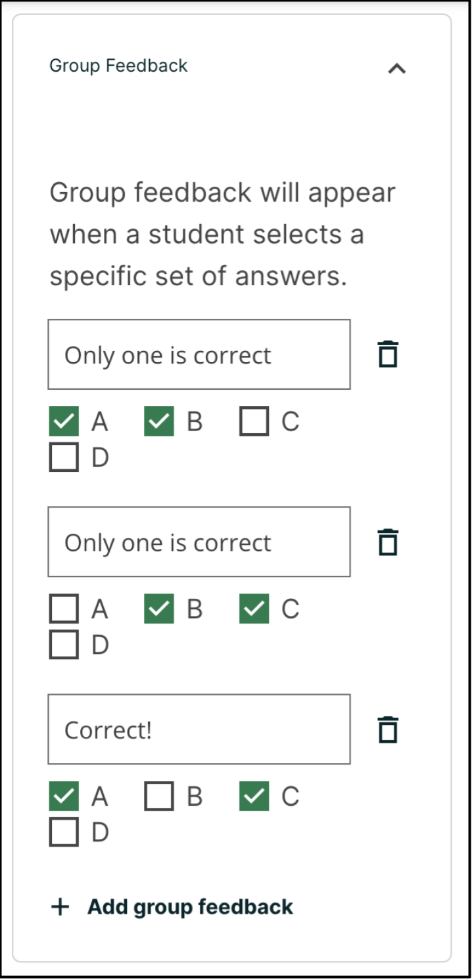Delete the first 'Only one is correct' feedback
The height and width of the screenshot is (980, 474).
point(388,354)
